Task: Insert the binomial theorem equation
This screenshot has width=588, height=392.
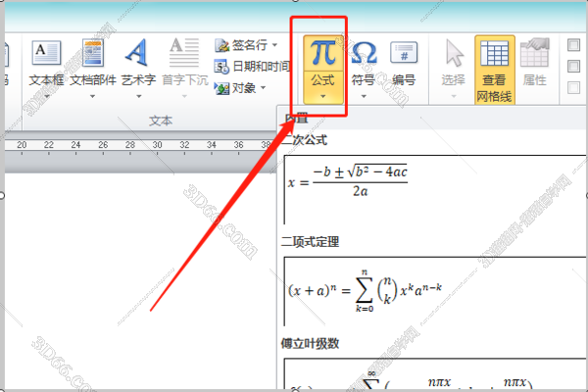Action: pos(435,291)
